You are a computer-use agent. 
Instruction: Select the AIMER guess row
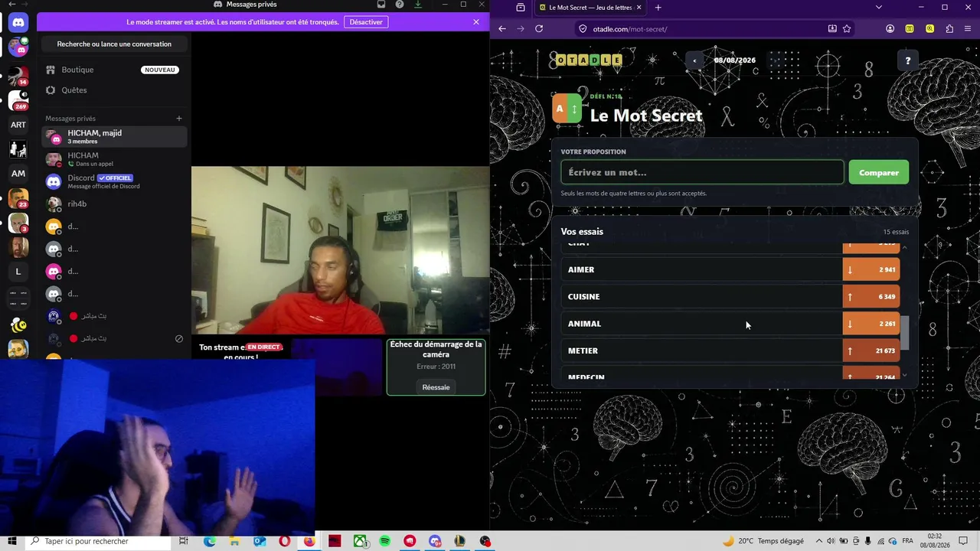(x=730, y=269)
